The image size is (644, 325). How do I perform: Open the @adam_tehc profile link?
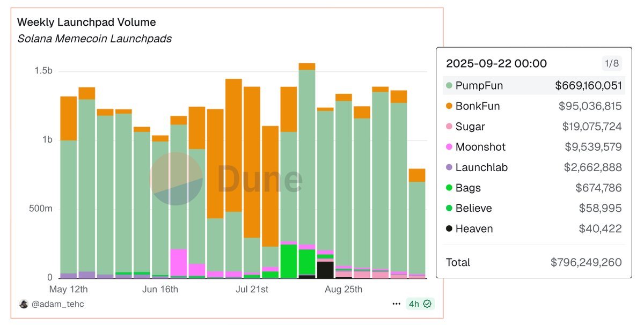(x=58, y=304)
